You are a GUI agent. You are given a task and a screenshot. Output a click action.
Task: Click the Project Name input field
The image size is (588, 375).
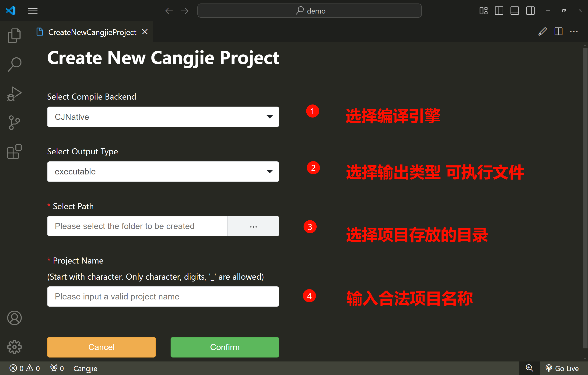pos(163,296)
